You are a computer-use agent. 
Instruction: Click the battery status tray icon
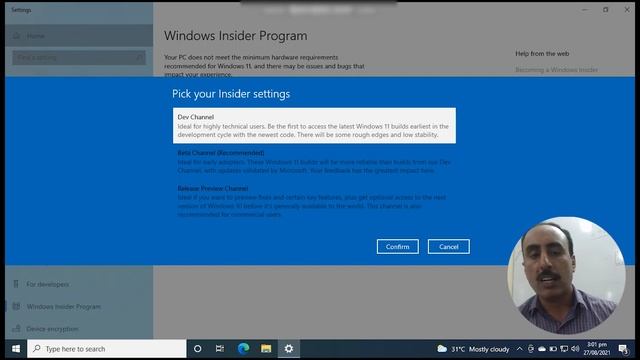tap(553, 349)
